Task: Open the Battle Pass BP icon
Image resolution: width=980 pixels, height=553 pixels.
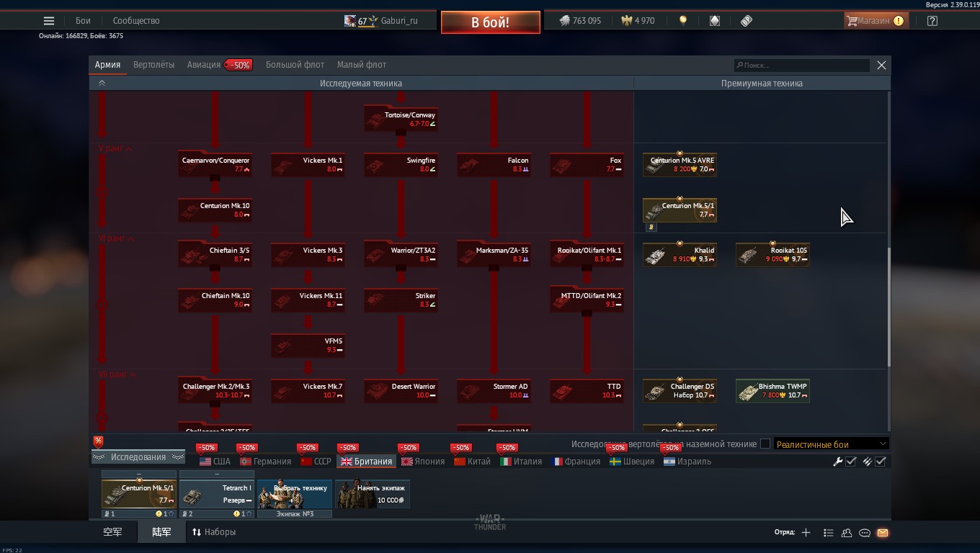Action: tap(747, 21)
